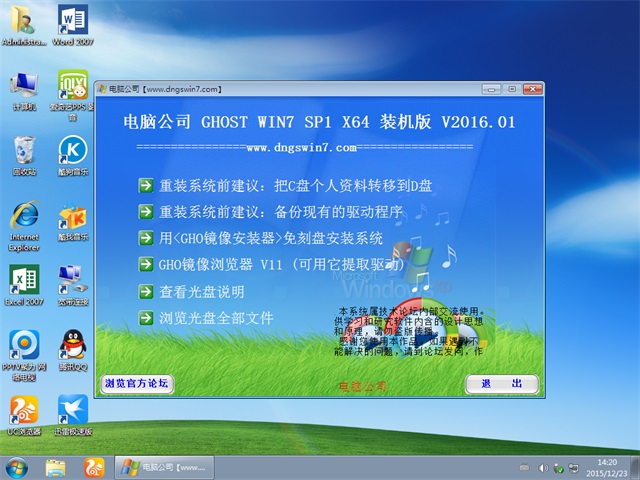
Task: Select the 电脑公司 taskbar window button
Action: (x=164, y=468)
